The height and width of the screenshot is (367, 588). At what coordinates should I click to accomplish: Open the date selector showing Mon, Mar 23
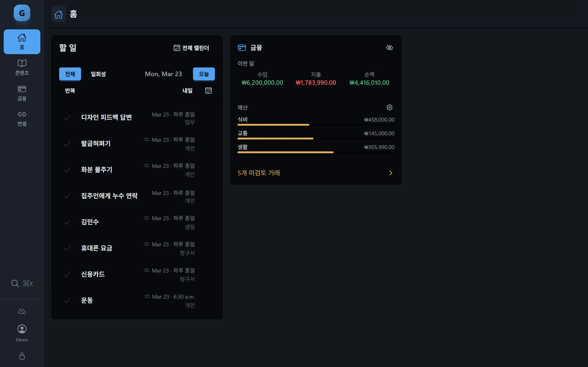(163, 74)
